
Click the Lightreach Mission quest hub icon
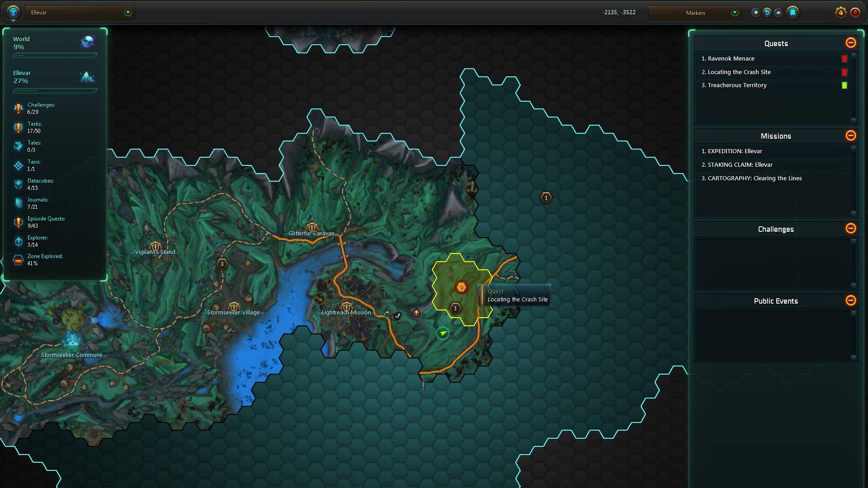[346, 306]
